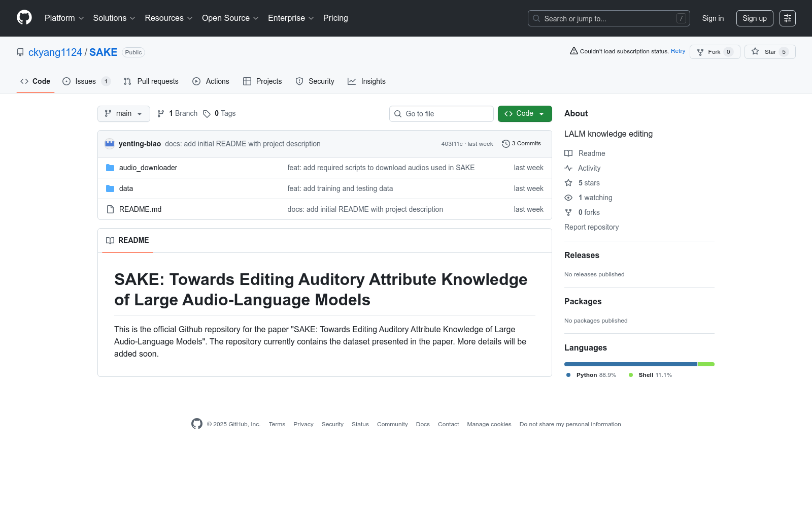View the 3 Commits history link

(521, 144)
